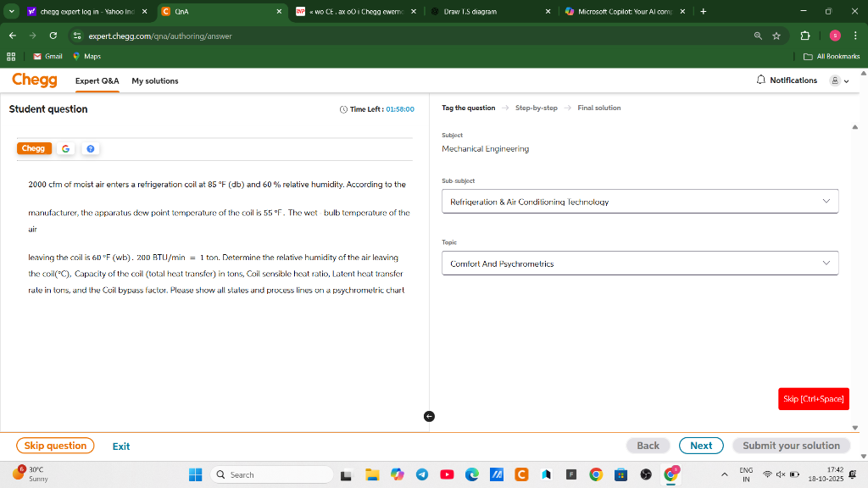This screenshot has height=488, width=868.
Task: Open a new browser tab
Action: 703,11
